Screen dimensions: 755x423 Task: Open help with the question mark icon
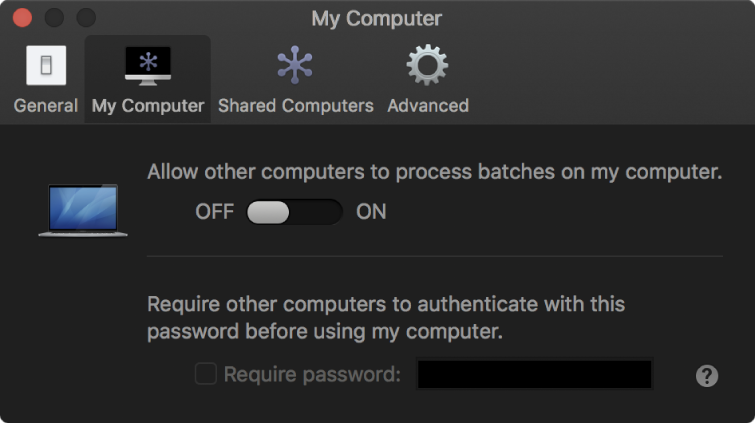click(707, 376)
